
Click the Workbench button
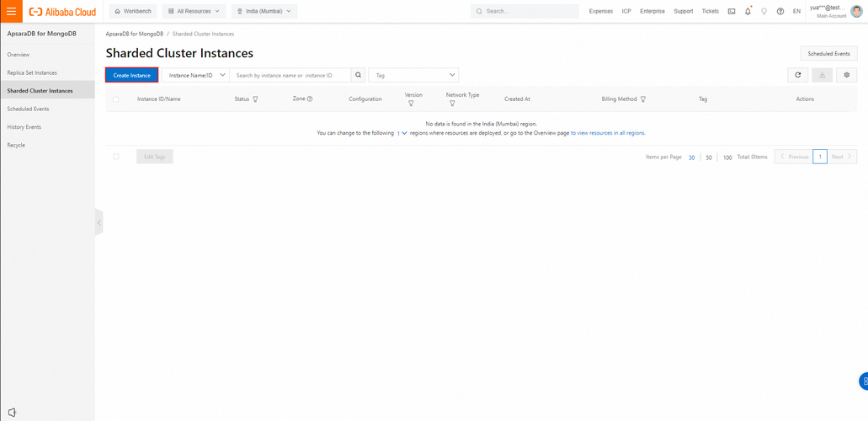(133, 11)
